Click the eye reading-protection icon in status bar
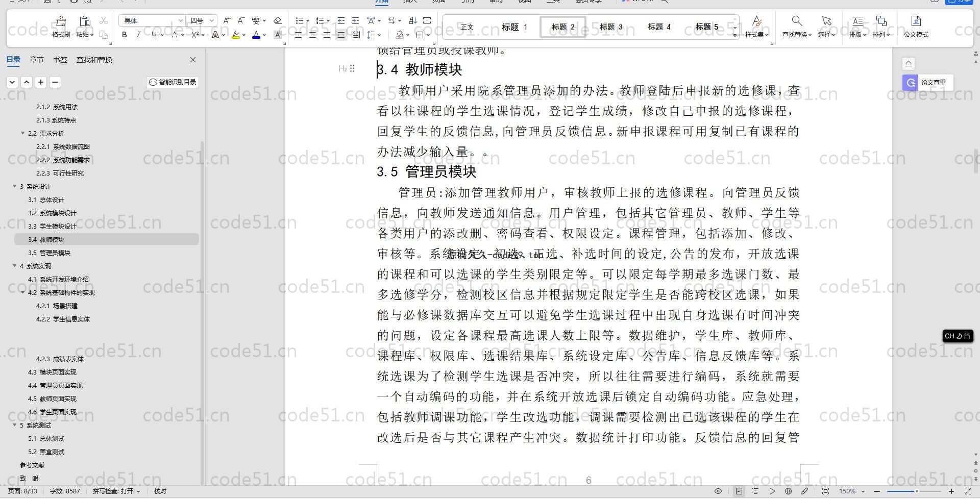 pyautogui.click(x=718, y=491)
